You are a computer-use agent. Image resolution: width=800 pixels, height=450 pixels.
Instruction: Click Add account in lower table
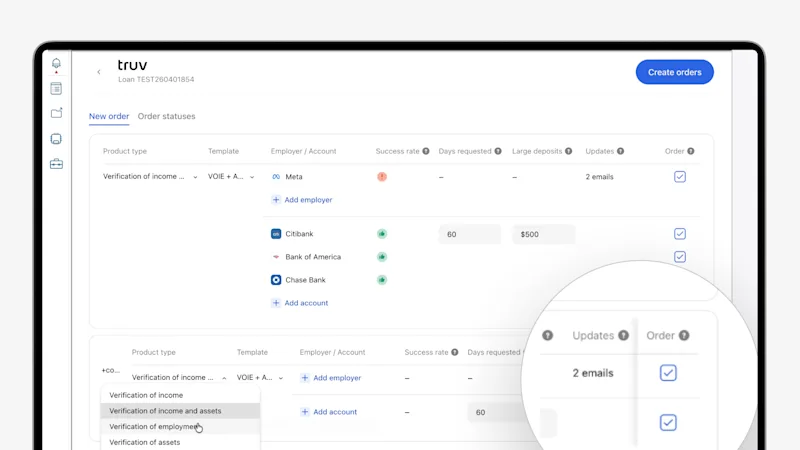tap(329, 412)
